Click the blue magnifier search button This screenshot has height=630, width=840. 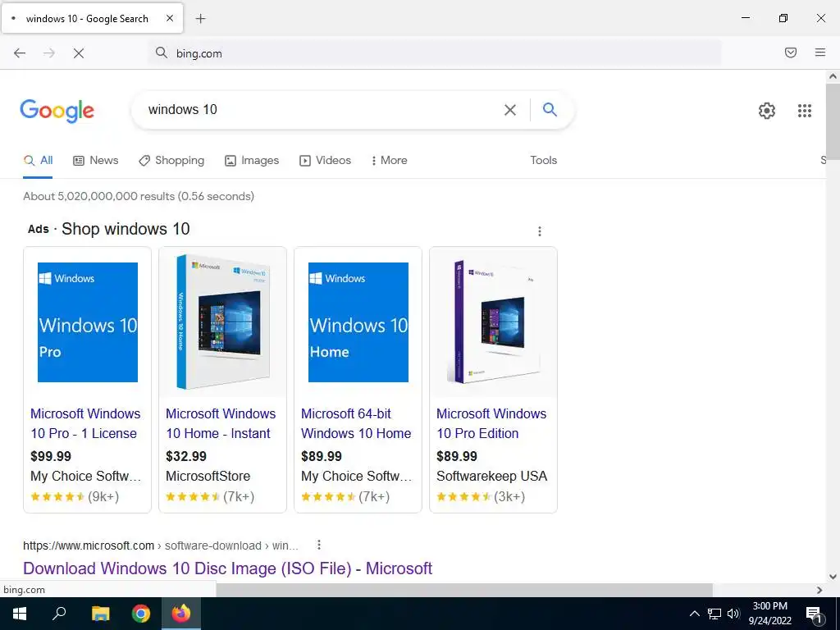point(550,110)
